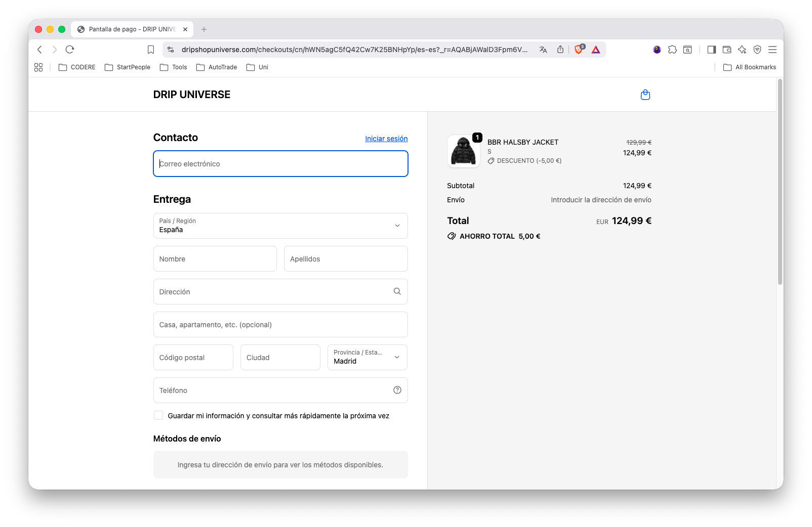Expand the País / Región dropdown
Viewport: 812px width, 527px height.
coord(280,226)
